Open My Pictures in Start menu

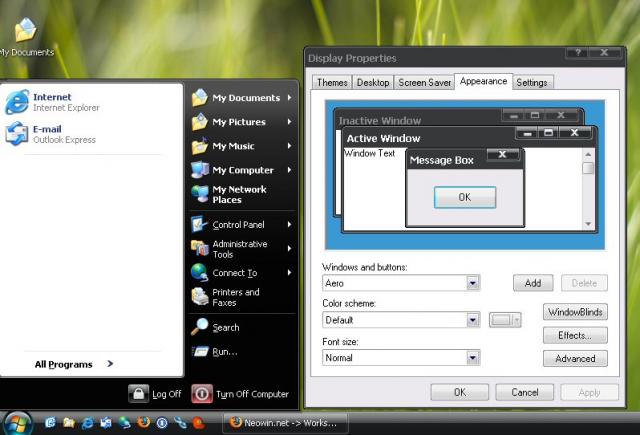coord(242,122)
